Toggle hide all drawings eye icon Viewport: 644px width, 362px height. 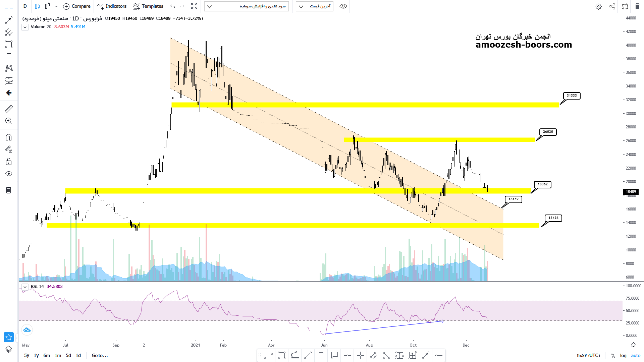[x=9, y=174]
